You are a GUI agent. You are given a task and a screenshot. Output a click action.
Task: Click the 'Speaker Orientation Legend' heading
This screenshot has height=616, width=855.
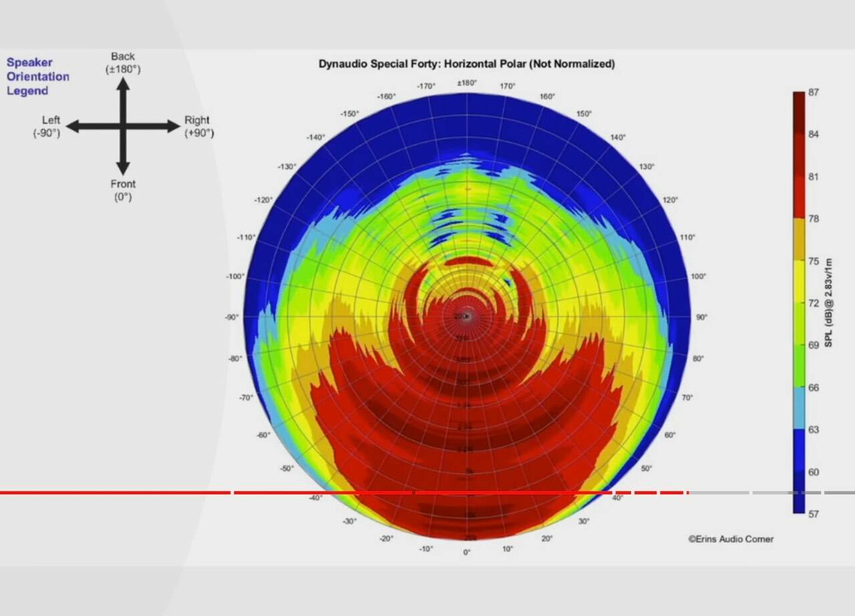pos(38,76)
